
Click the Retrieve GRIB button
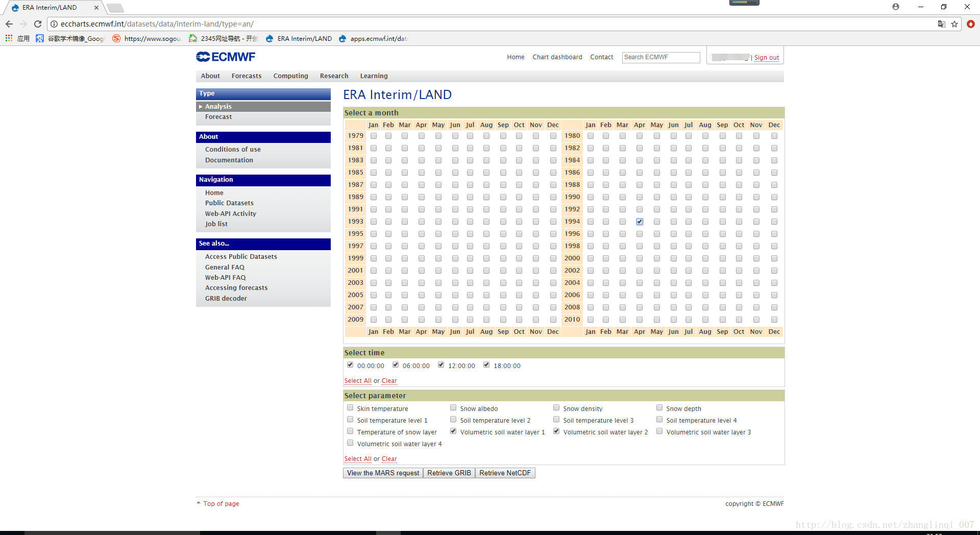(x=449, y=473)
